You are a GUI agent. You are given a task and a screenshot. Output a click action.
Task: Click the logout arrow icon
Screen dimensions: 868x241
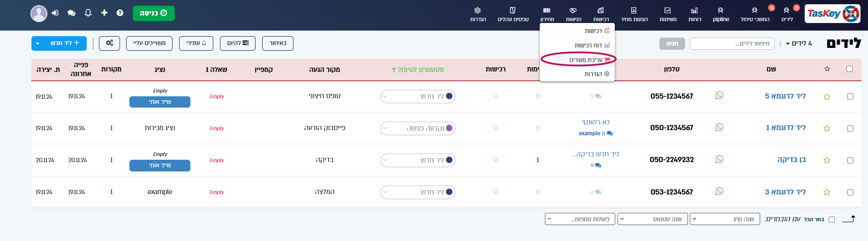pos(55,13)
